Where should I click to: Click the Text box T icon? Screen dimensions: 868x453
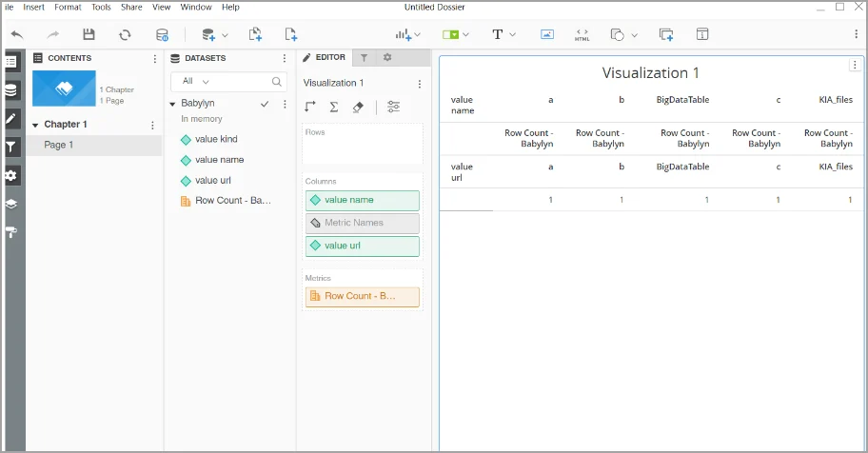click(x=497, y=34)
